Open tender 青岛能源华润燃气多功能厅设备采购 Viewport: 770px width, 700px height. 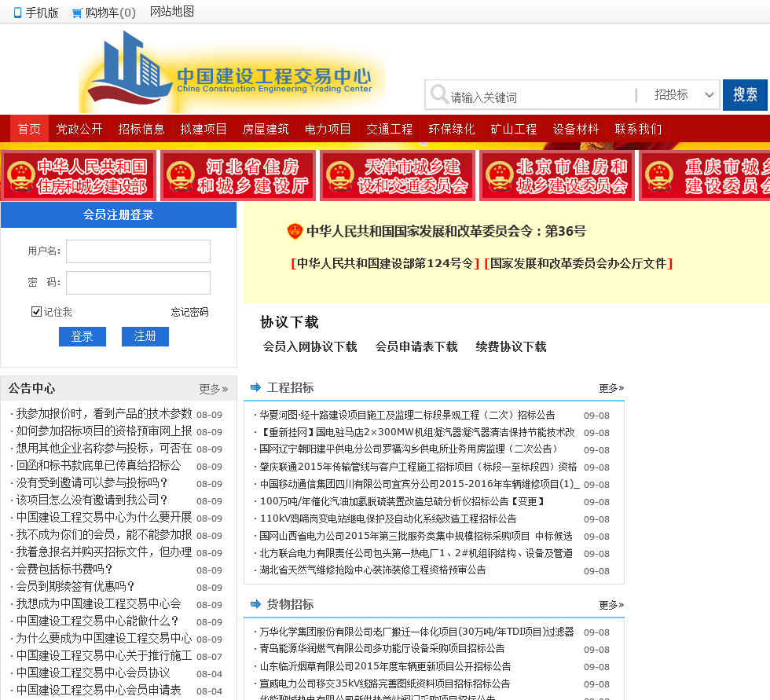(x=382, y=648)
